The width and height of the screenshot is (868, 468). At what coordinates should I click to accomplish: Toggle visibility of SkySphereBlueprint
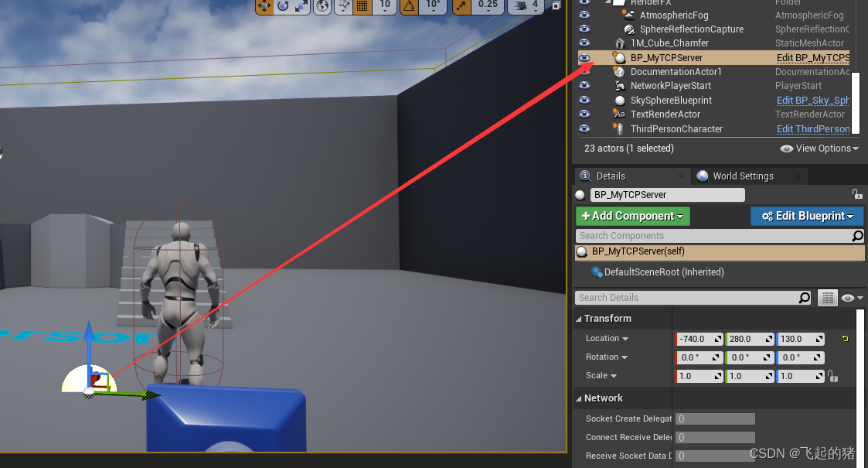click(585, 100)
